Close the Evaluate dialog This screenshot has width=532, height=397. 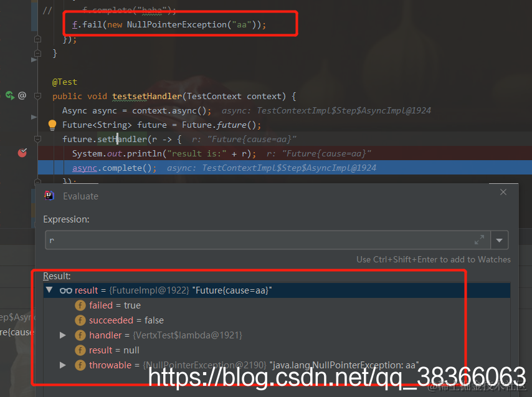click(x=503, y=193)
